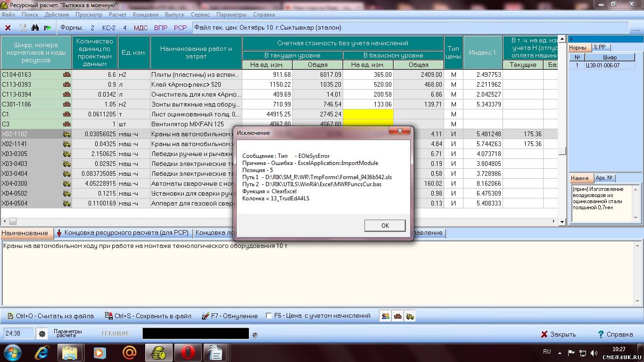644x362 pixels.
Task: Click the yellow base price cell for Лист оцинкованный
Action: click(x=368, y=114)
